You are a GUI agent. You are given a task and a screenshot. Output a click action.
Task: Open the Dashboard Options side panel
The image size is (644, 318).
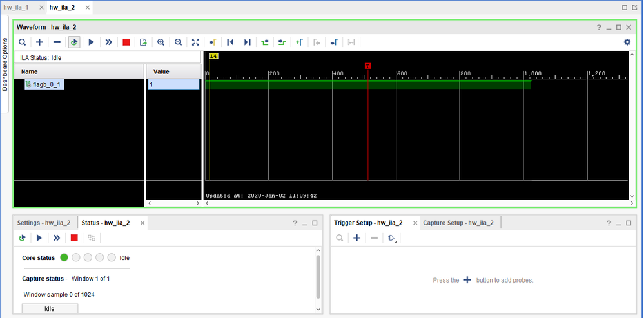(x=5, y=64)
